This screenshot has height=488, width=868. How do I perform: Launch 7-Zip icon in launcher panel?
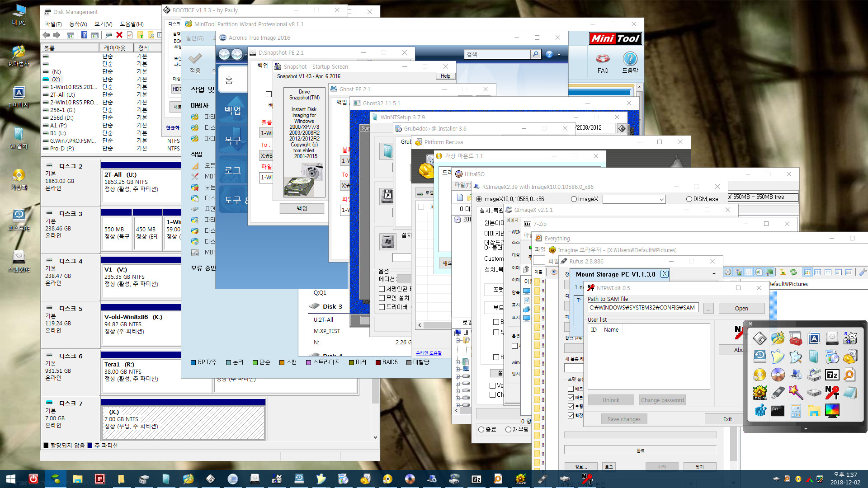(x=832, y=375)
